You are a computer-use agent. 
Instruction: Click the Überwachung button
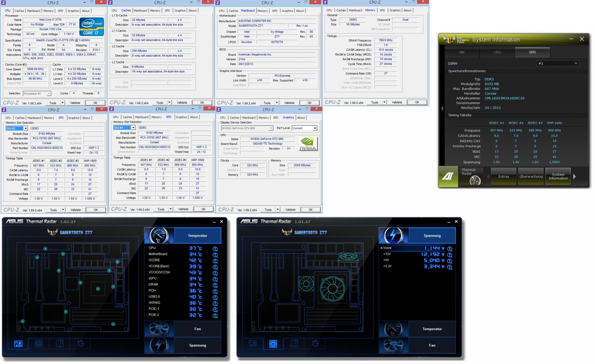531,176
